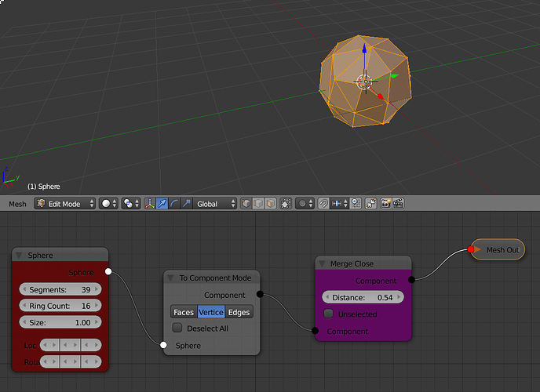Decrease the Size value with left arrow
Viewport: 540px width, 392px height.
tap(24, 322)
